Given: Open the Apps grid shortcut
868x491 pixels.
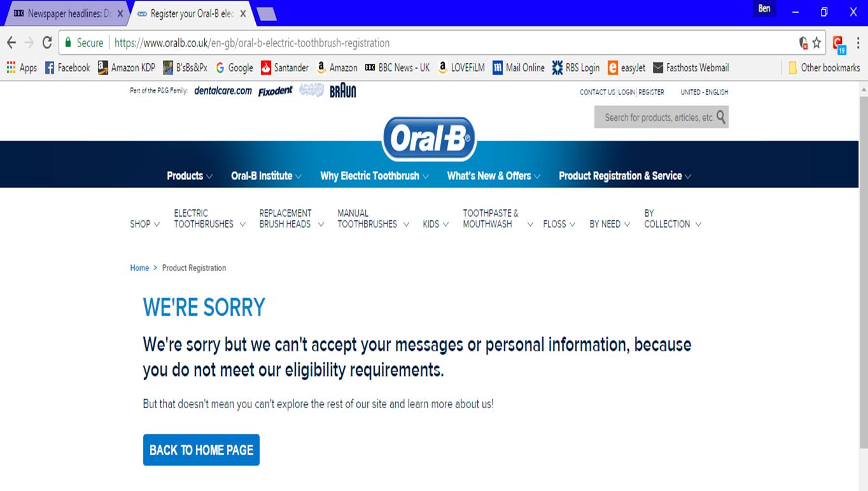Looking at the screenshot, I should click(22, 68).
